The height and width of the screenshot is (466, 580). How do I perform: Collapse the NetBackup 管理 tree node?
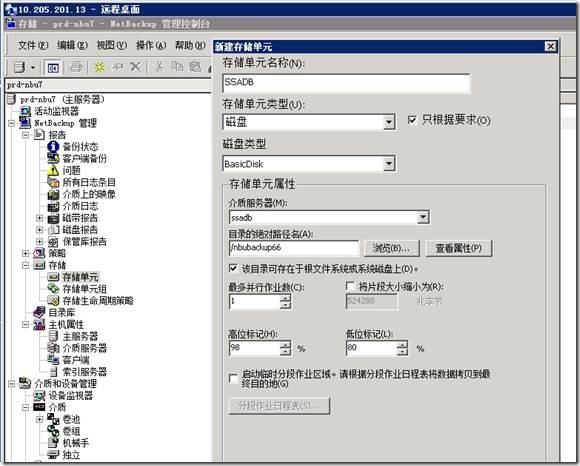[x=11, y=123]
